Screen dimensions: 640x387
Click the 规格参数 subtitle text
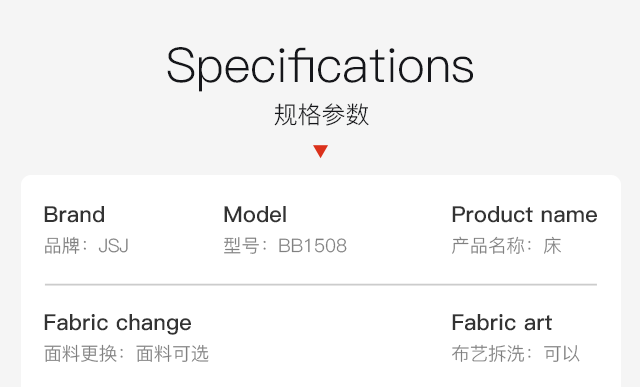[x=321, y=114]
